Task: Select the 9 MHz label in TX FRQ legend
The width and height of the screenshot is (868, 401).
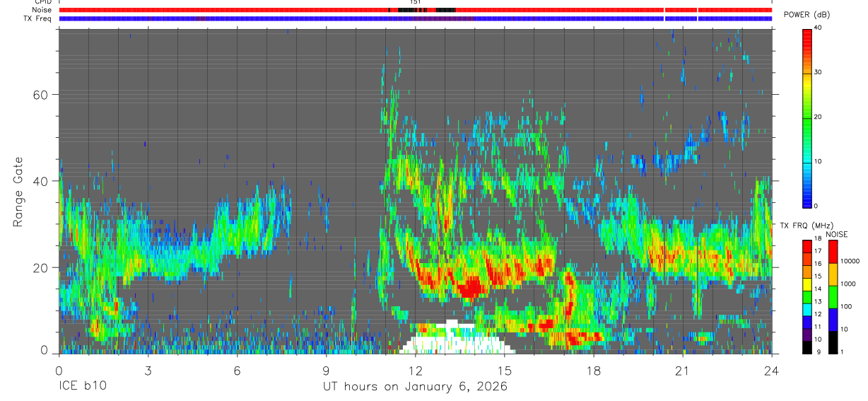Action: (x=817, y=352)
